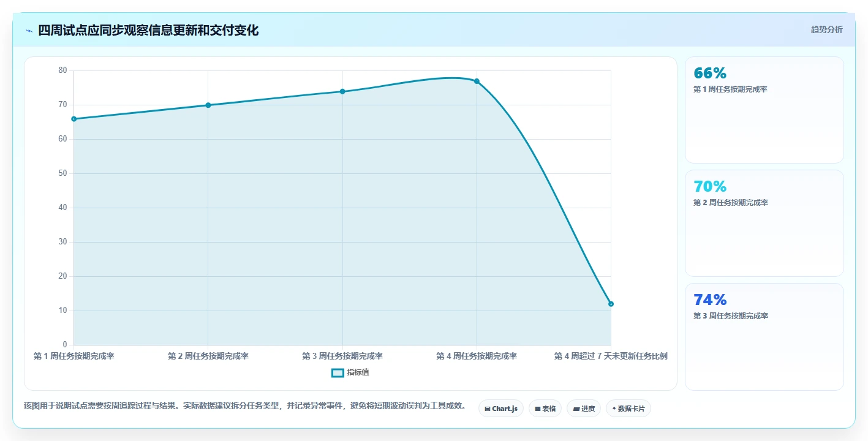Click y-axis tick label 0
Viewport: 868px width, 441px height.
(65, 345)
